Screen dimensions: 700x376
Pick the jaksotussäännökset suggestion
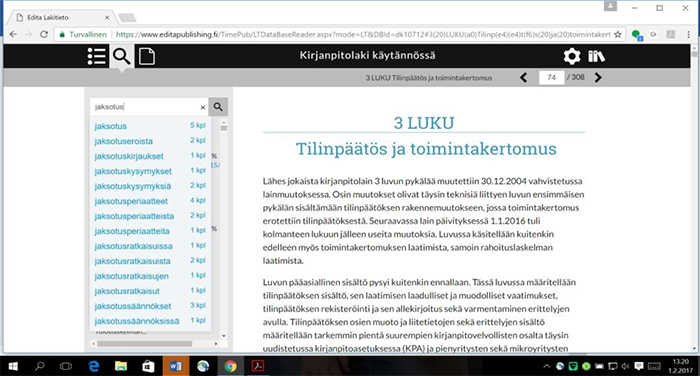click(150, 306)
